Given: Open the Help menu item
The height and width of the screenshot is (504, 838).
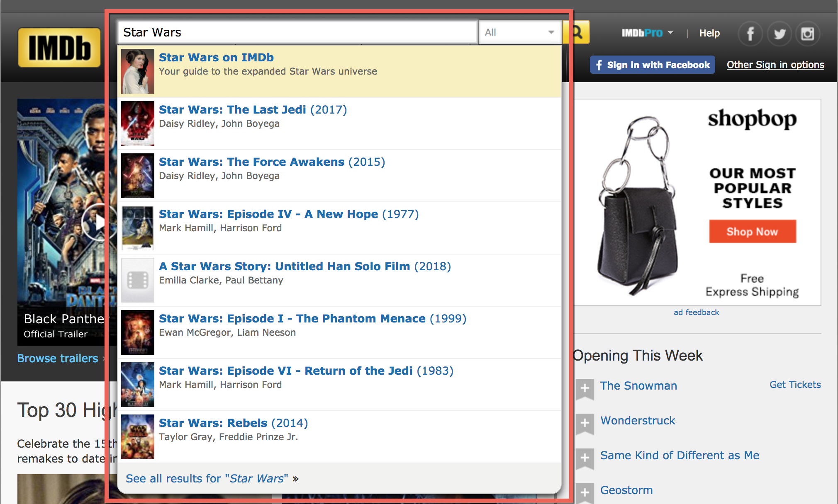Looking at the screenshot, I should (709, 33).
